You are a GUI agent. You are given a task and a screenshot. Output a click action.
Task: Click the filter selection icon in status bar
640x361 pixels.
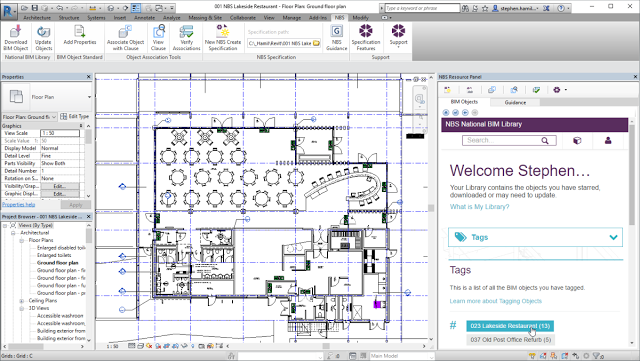click(x=597, y=356)
